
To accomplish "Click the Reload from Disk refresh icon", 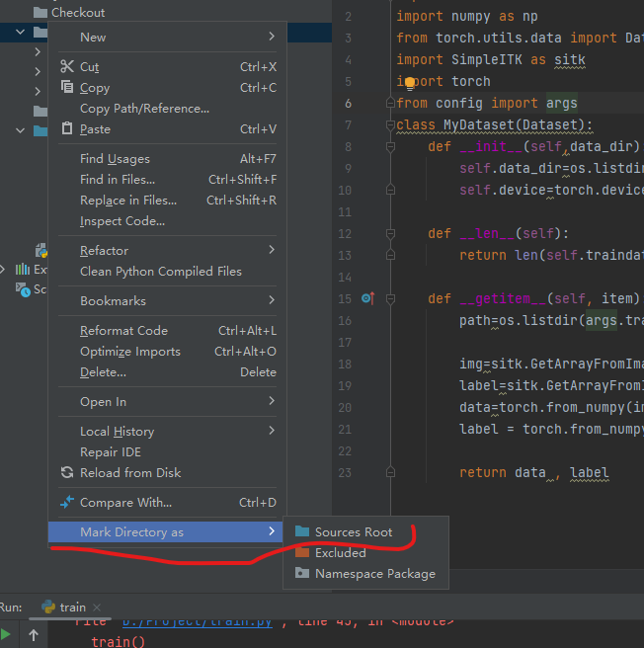I will click(67, 472).
